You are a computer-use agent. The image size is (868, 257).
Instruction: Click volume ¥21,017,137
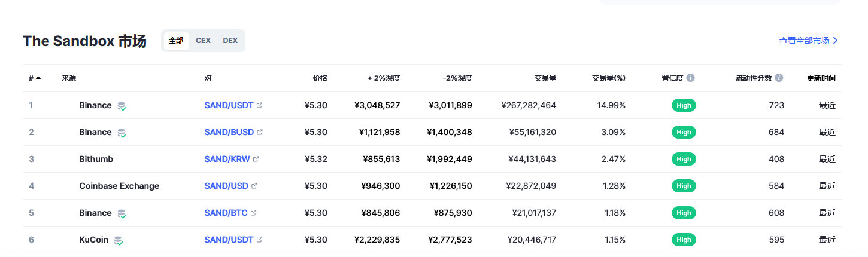coord(534,213)
